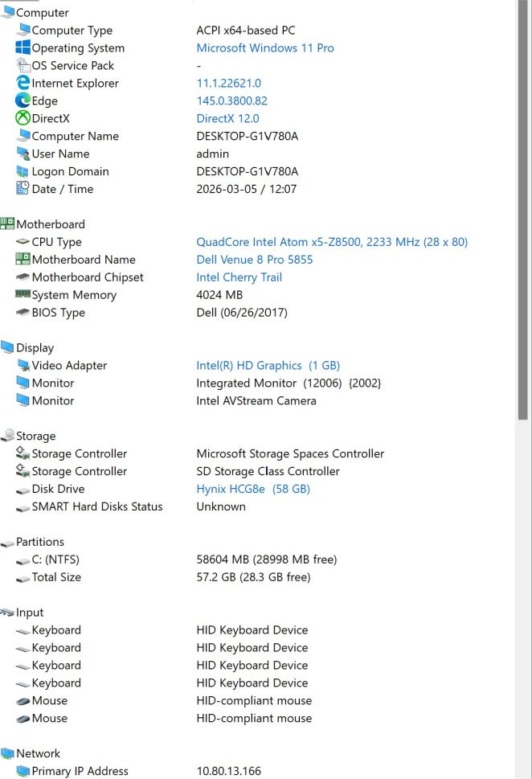Click the Date / Time calendar icon
The width and height of the screenshot is (532, 779).
click(23, 189)
